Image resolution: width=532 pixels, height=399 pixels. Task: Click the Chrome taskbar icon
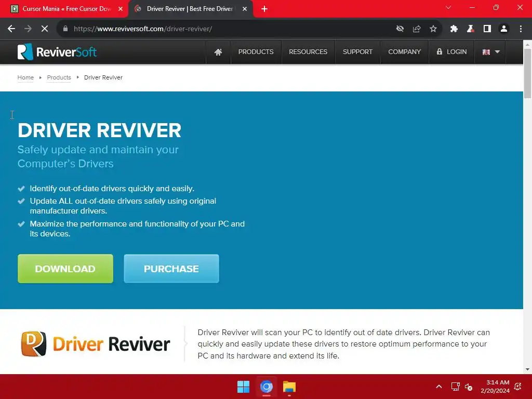click(267, 387)
